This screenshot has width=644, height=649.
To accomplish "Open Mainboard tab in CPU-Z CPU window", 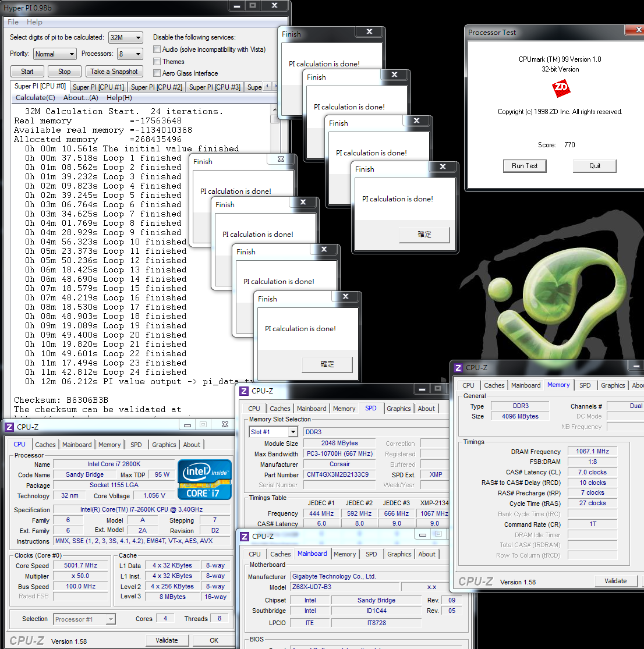I will pyautogui.click(x=77, y=445).
